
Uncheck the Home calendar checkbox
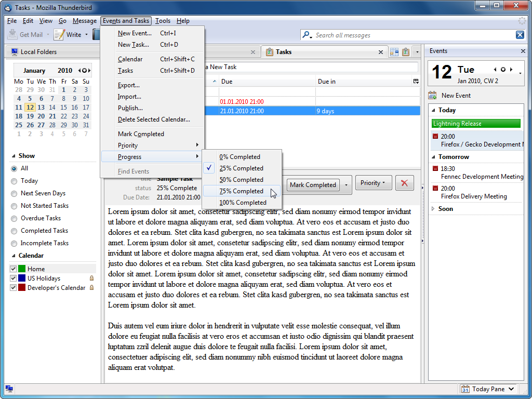click(14, 269)
